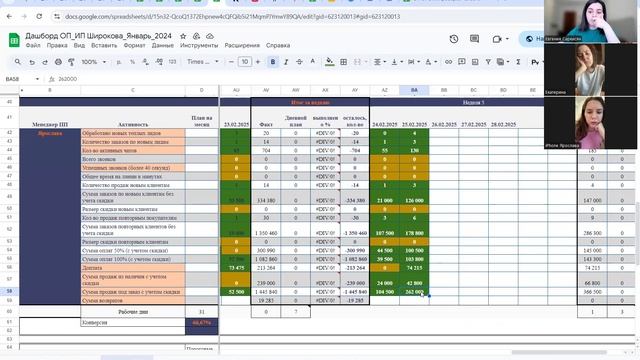The height and width of the screenshot is (360, 640).
Task: Toggle bold formatting
Action: tap(273, 62)
